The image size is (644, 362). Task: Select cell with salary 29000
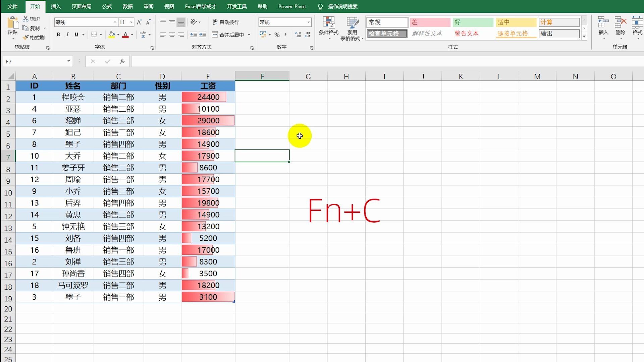click(208, 121)
